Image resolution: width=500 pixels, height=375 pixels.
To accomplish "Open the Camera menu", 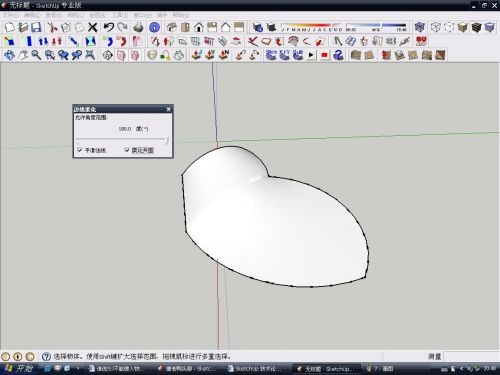I will coord(76,15).
